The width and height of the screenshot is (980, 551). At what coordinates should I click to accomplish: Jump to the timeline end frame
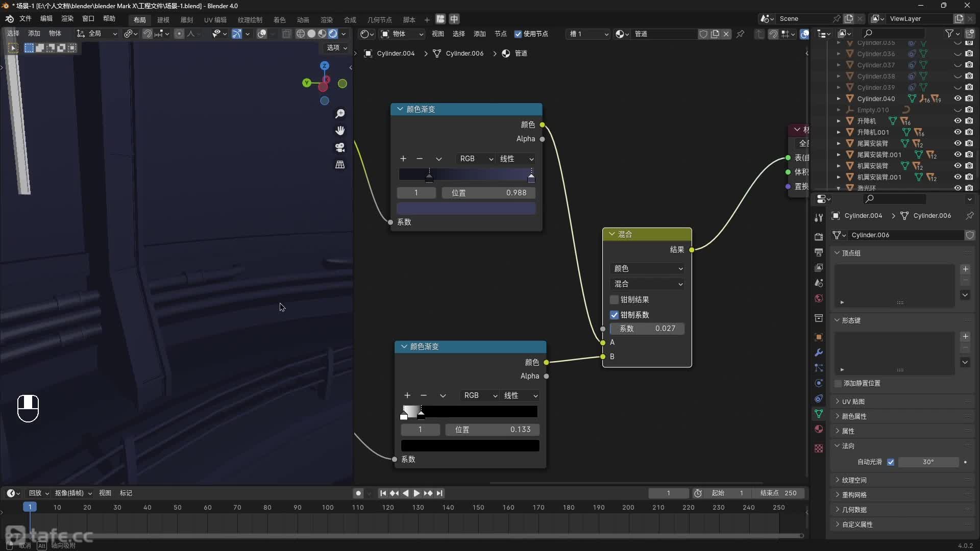click(439, 493)
